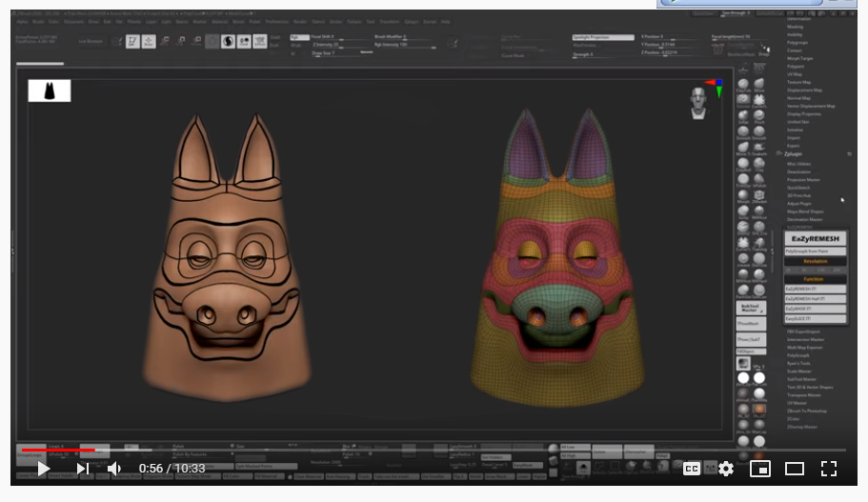Select the SnakeHook brush icon
This screenshot has height=502, width=868.
tap(759, 149)
